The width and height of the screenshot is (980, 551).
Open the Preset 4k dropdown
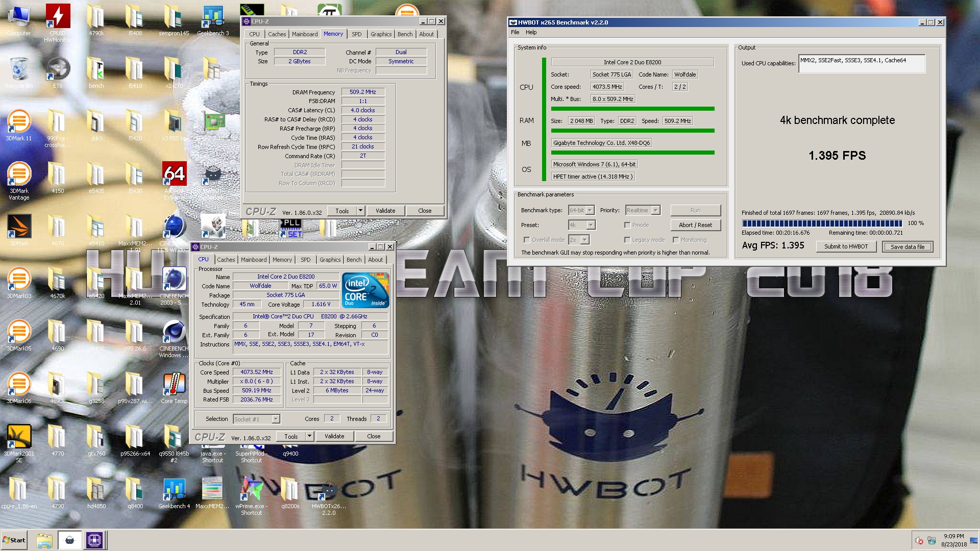(x=582, y=225)
